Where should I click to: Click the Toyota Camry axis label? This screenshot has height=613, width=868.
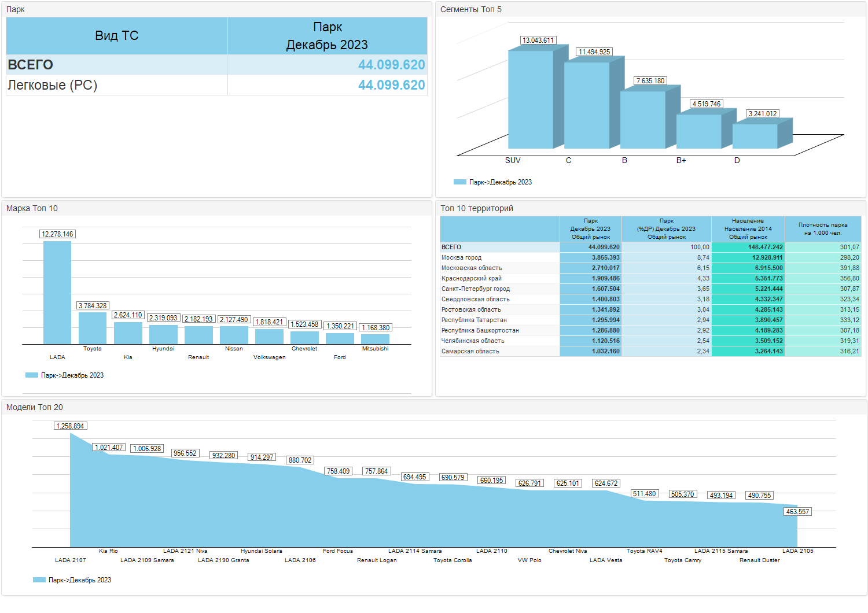[683, 560]
